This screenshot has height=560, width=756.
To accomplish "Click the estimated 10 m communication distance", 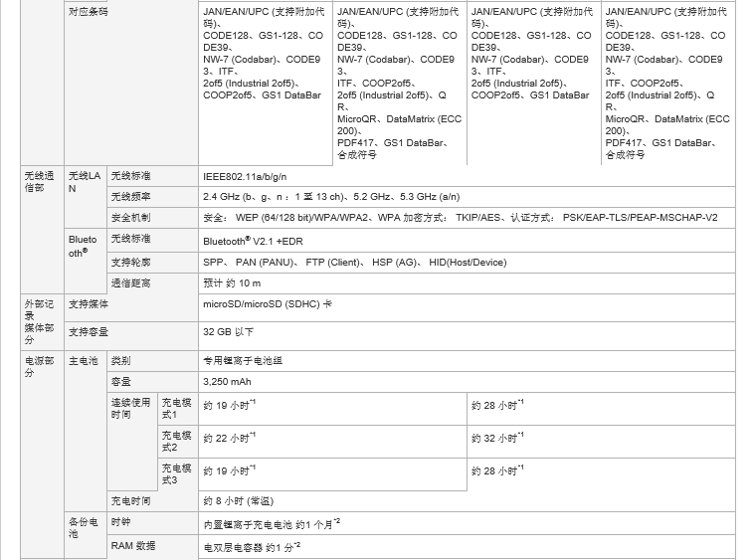I will 232,283.
